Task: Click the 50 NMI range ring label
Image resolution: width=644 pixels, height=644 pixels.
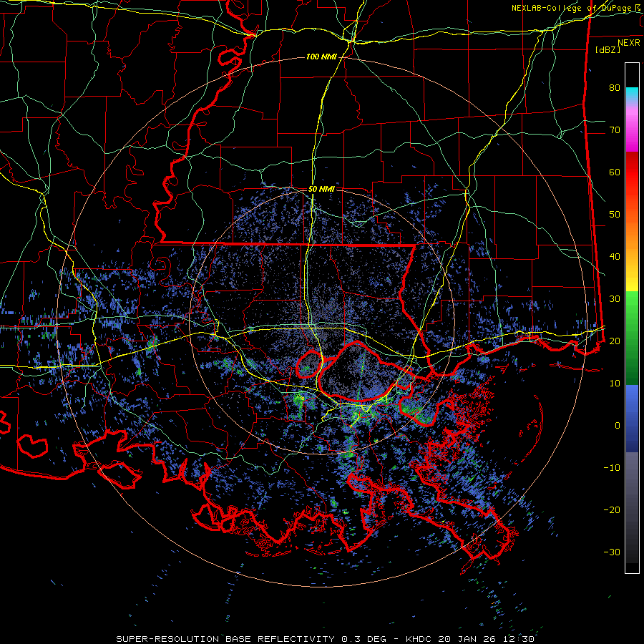Action: coord(321,190)
